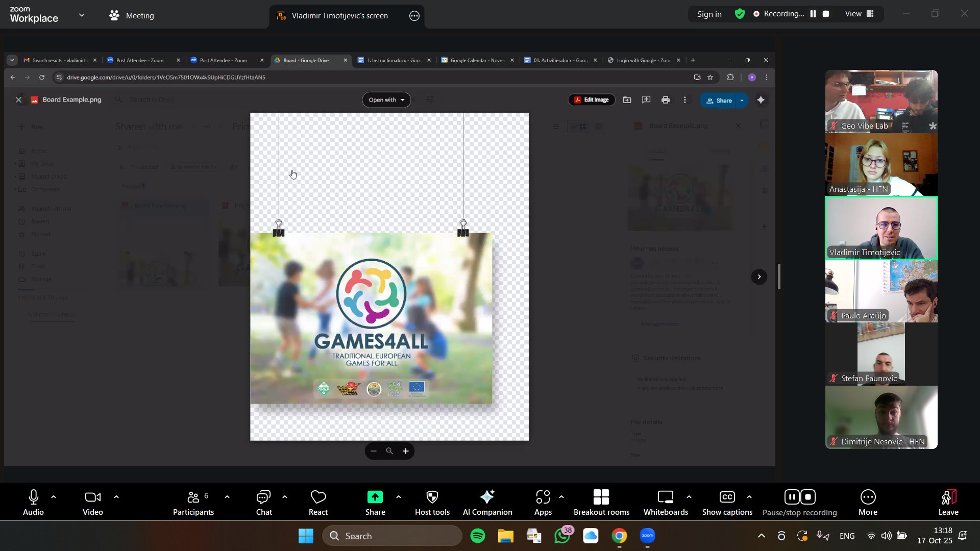Image resolution: width=980 pixels, height=551 pixels.
Task: Toggle the Audio microphone mute
Action: (33, 503)
